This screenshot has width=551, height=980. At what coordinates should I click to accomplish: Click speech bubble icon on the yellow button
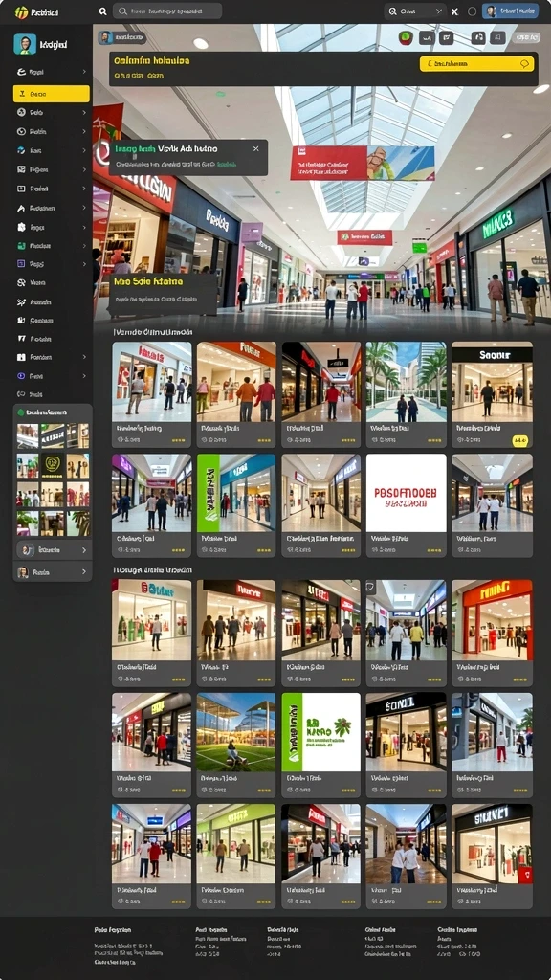(525, 63)
